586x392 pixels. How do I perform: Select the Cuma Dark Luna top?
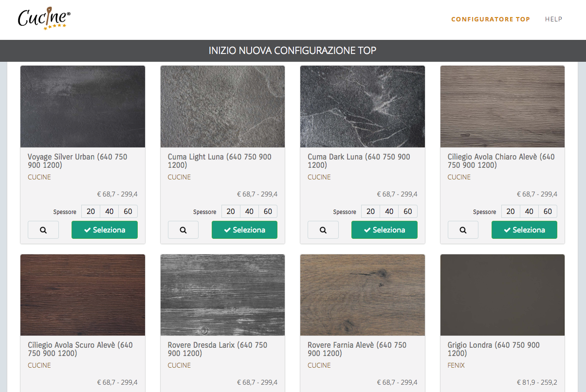coord(385,230)
